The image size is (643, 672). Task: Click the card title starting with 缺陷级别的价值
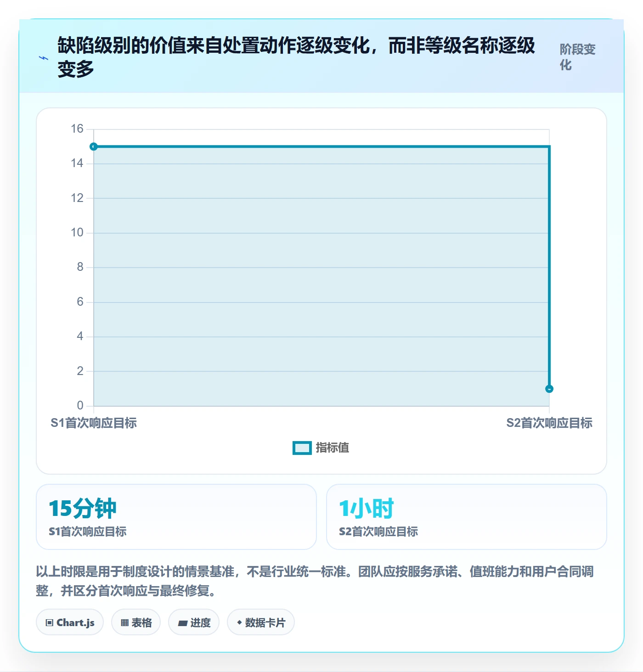coord(296,57)
